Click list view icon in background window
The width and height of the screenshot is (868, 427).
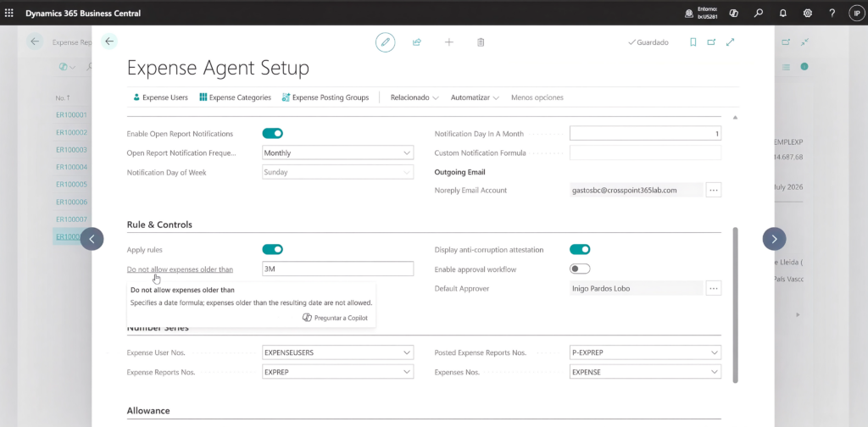coord(786,67)
